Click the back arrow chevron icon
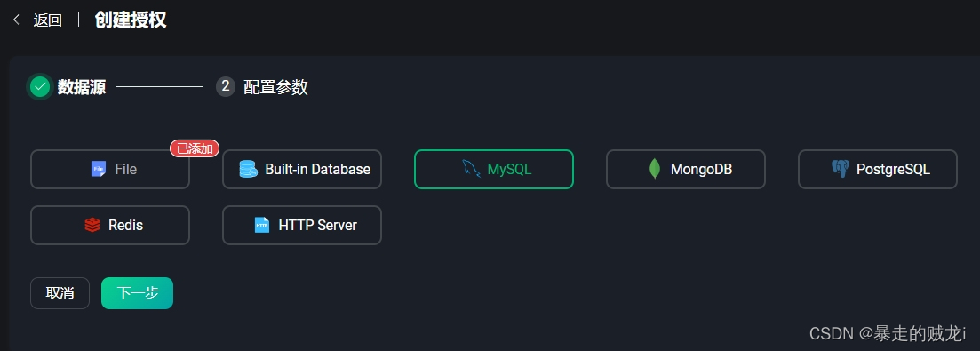Image resolution: width=980 pixels, height=351 pixels. pos(16,20)
